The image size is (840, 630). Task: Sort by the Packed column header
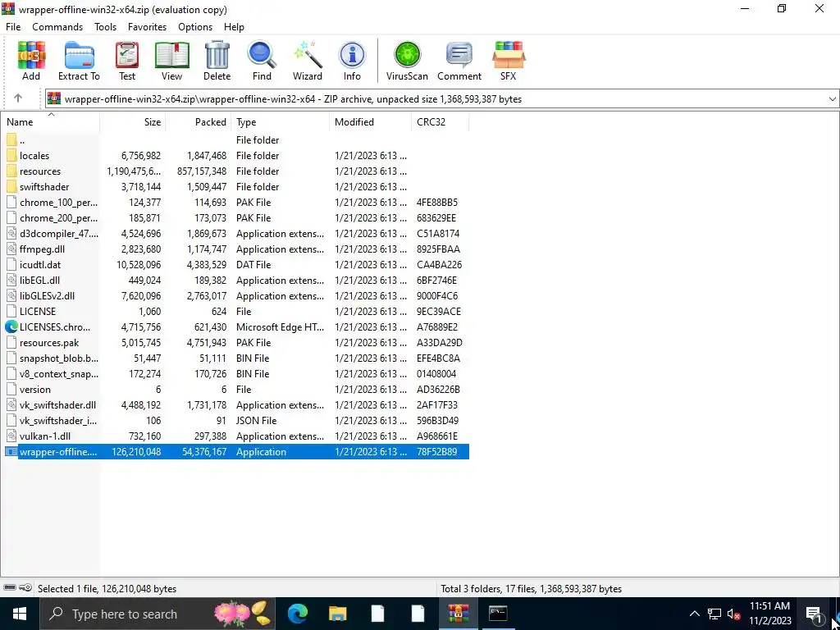[x=199, y=122]
